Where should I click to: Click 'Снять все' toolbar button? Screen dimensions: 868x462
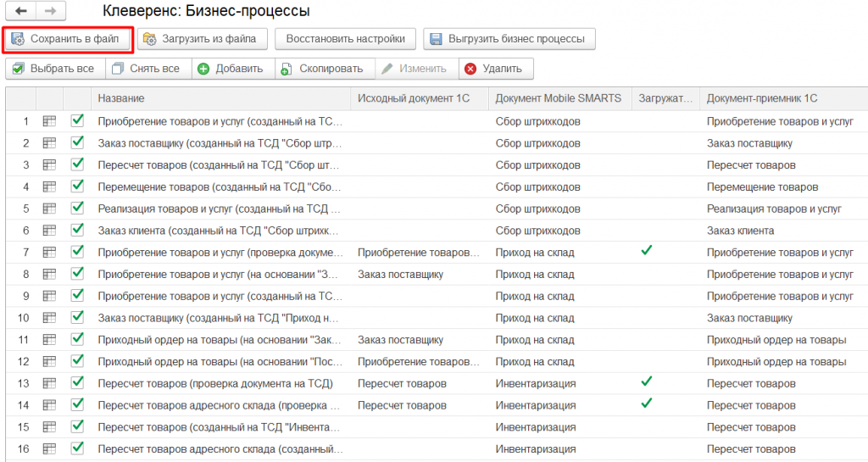pos(148,69)
